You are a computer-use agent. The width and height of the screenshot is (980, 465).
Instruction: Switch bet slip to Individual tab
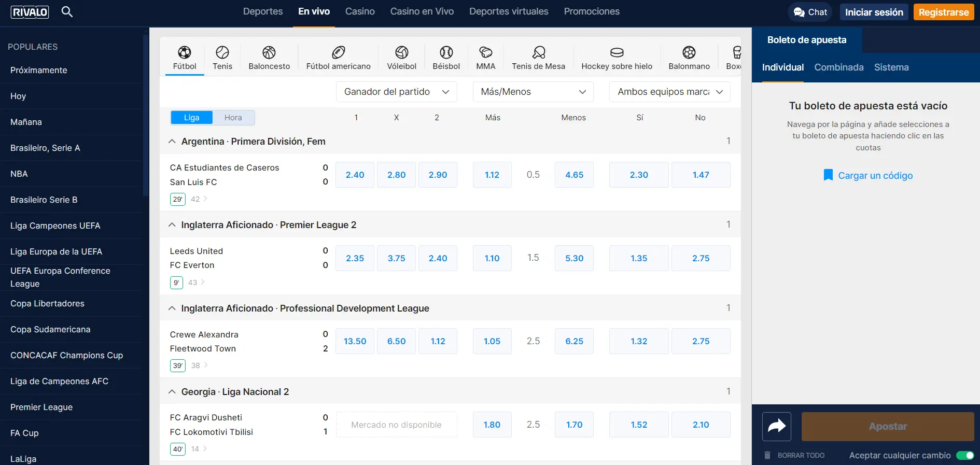pyautogui.click(x=783, y=67)
